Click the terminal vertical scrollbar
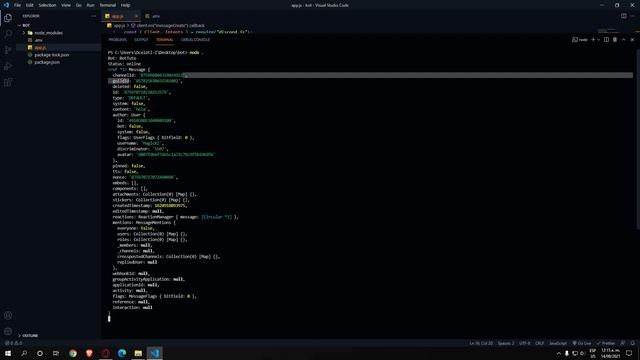640x360 pixels. point(638,139)
